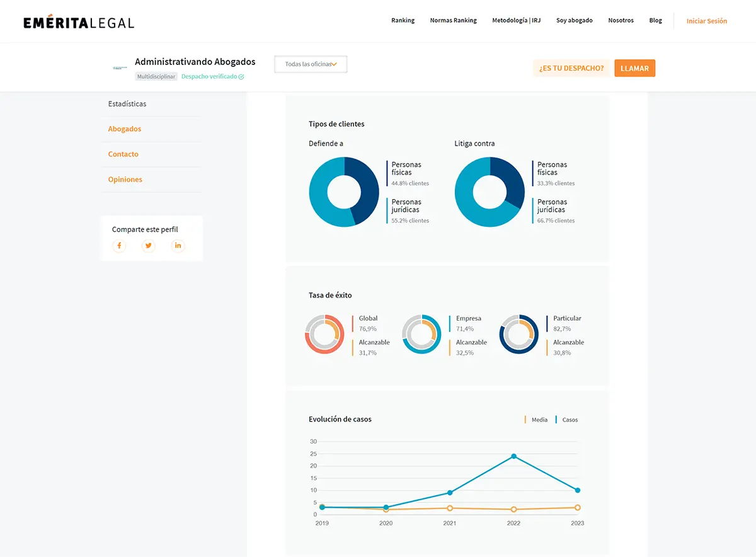Viewport: 756px width, 557px height.
Task: Share profile on Facebook icon
Action: (x=119, y=246)
